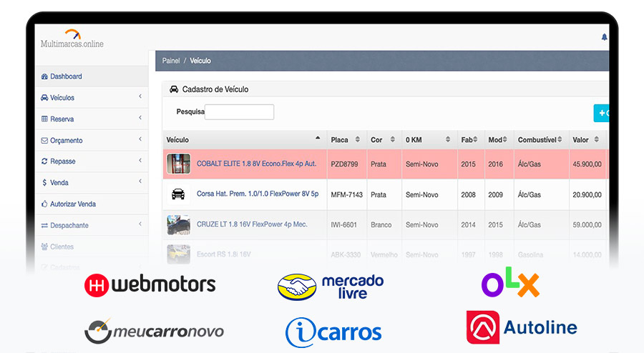Click the notification bell icon

[x=604, y=37]
